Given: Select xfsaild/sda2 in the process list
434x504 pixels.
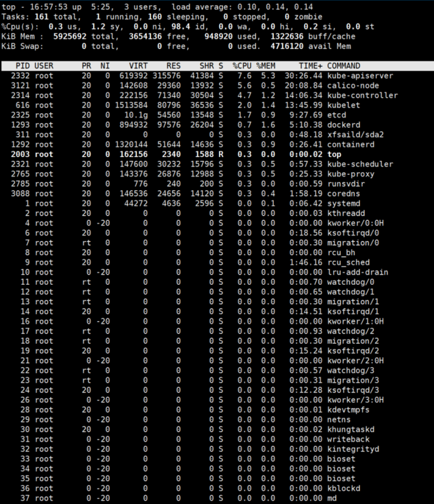Looking at the screenshot, I should pyautogui.click(x=355, y=135).
